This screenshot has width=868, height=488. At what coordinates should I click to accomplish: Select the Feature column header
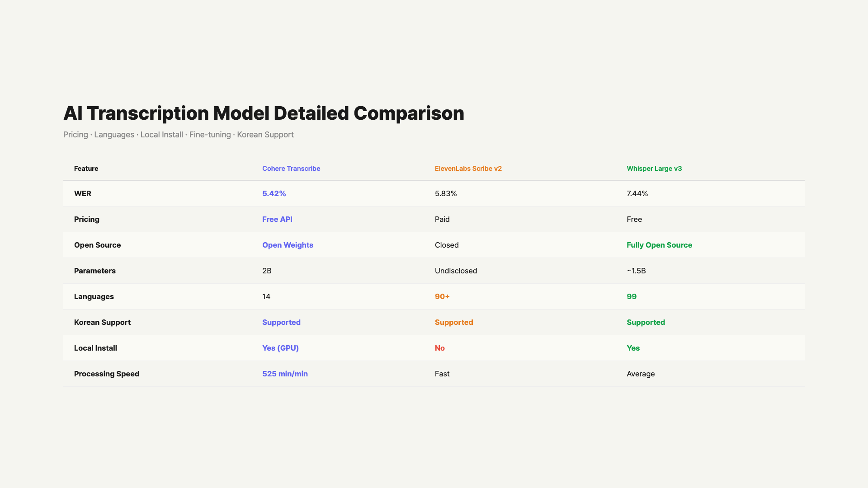(x=86, y=168)
